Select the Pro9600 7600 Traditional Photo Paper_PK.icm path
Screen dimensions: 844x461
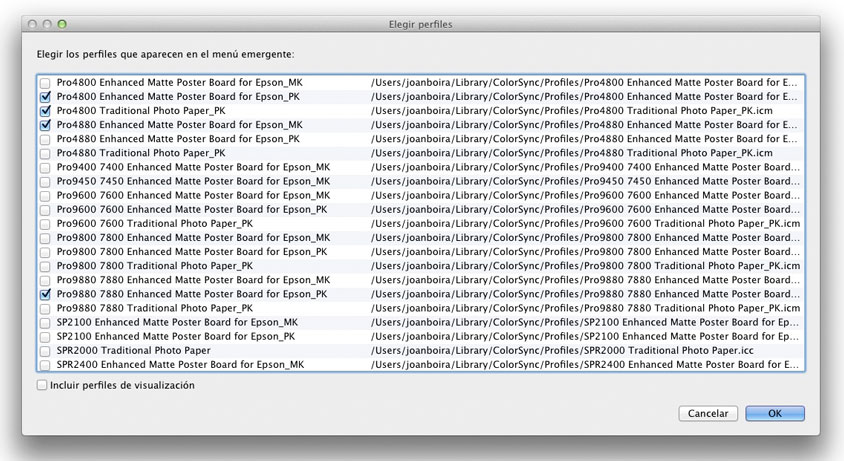586,223
